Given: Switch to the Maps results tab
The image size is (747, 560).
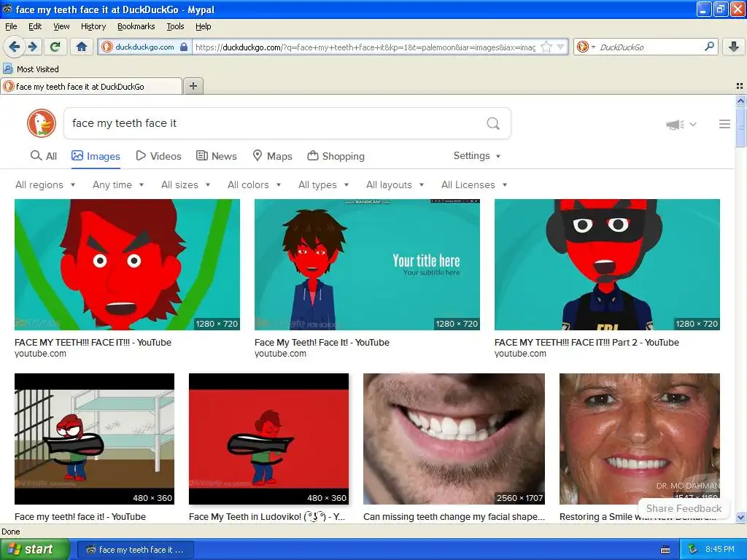Looking at the screenshot, I should point(272,156).
